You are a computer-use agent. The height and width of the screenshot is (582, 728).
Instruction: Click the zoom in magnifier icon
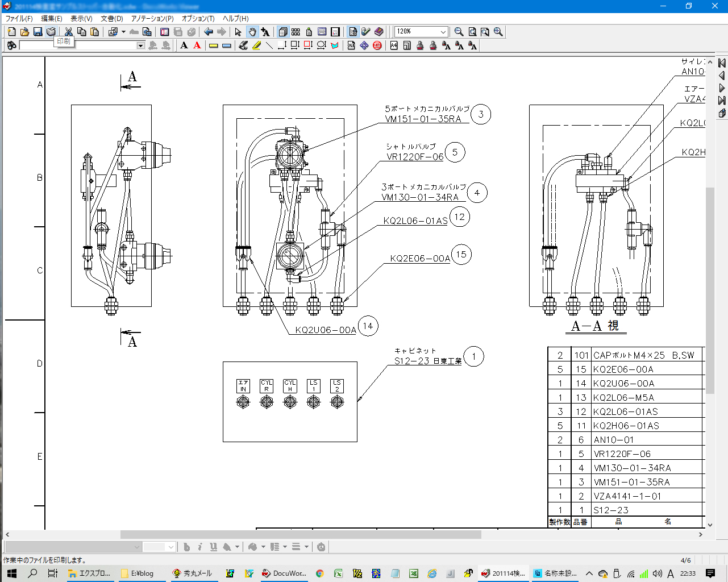(x=498, y=32)
